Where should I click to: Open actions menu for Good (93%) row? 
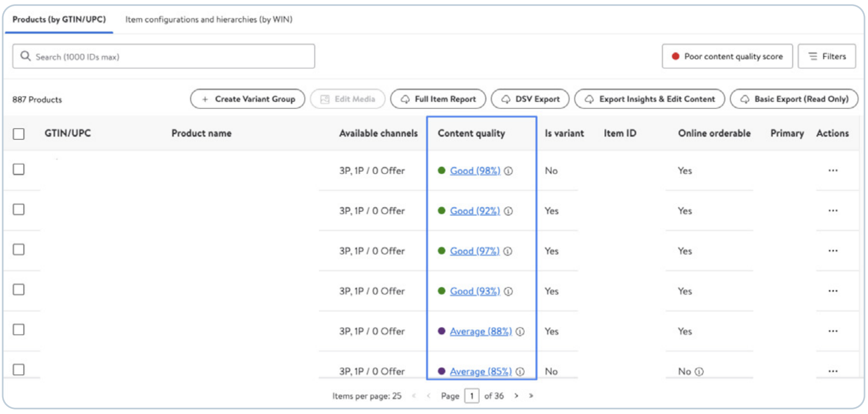pos(833,291)
